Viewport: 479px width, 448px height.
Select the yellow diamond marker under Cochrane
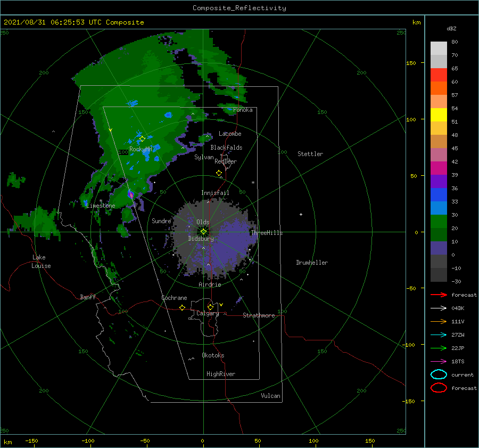(183, 308)
